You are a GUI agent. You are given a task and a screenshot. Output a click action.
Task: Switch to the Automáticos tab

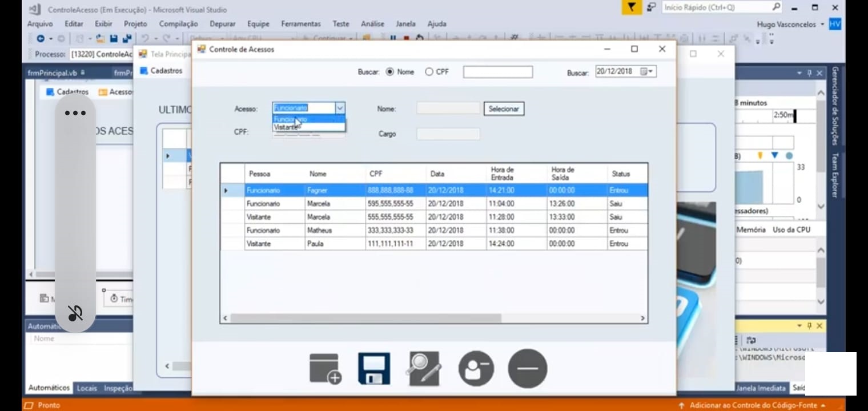click(49, 388)
